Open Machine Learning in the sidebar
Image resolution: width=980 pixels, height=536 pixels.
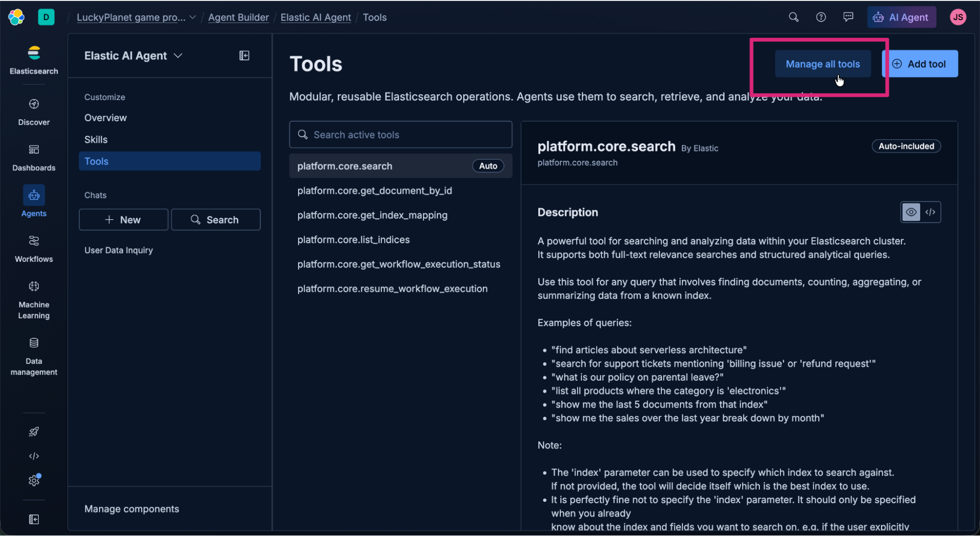tap(34, 300)
